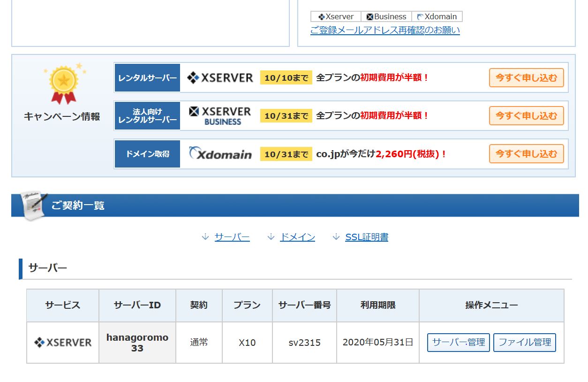Screen dimensions: 588x382
Task: Click the XSERVER logo in the server table
Action: pyautogui.click(x=63, y=343)
